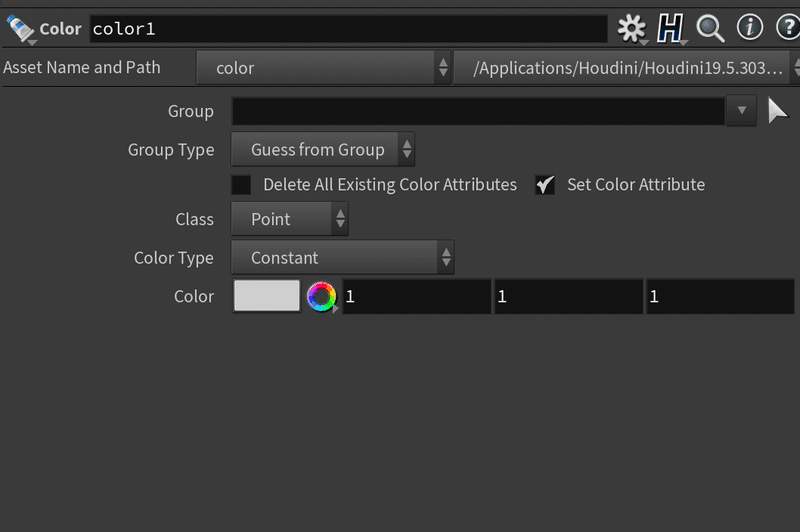
Task: Click the group selection arrow icon
Action: tap(777, 111)
